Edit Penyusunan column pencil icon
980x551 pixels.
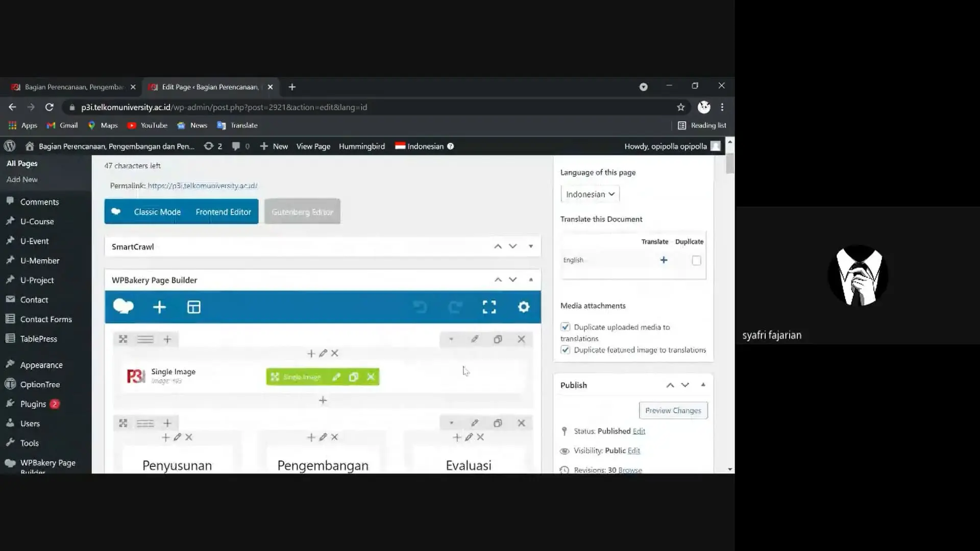click(177, 437)
